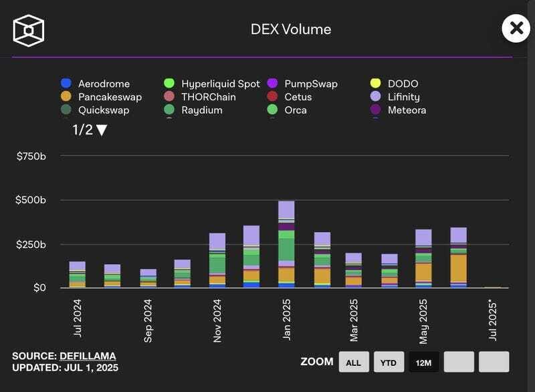Toggle the Orca legend series
Viewport: 535px width, 392px height.
point(287,110)
